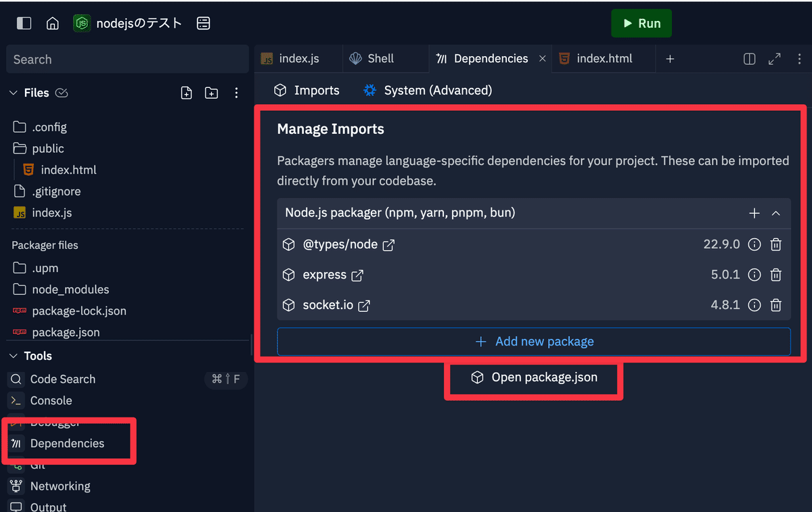The height and width of the screenshot is (512, 812).
Task: Delete @types/node using its trash icon
Action: (x=775, y=244)
